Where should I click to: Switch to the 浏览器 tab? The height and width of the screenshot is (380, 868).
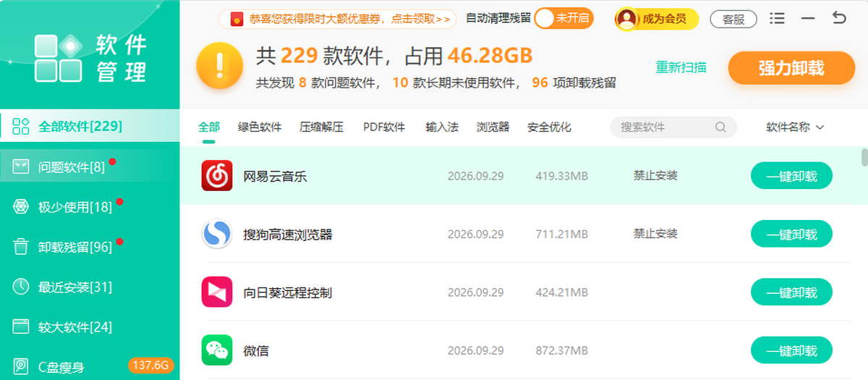493,127
